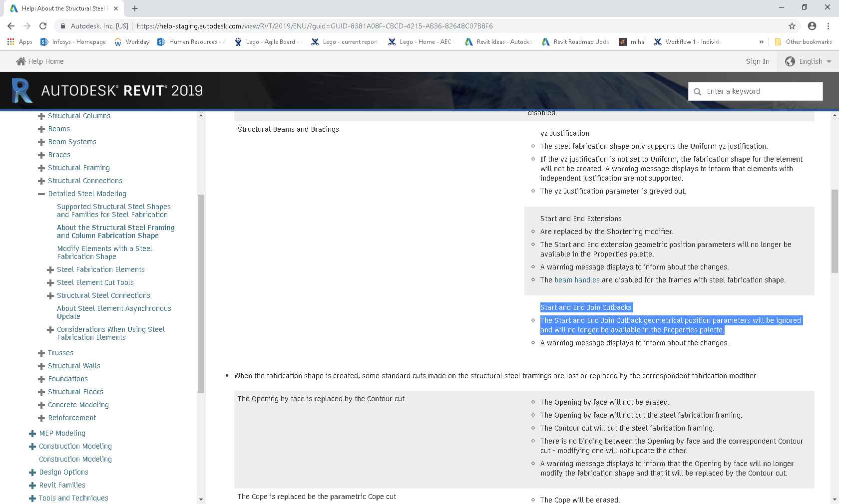Go back using the browser back arrow

(x=10, y=26)
